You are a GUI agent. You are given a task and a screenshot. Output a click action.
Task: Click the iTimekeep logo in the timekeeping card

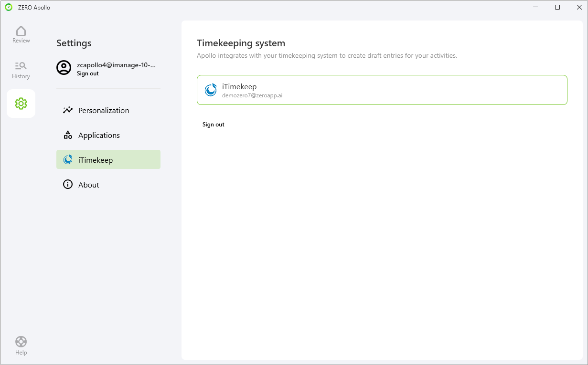coord(211,90)
